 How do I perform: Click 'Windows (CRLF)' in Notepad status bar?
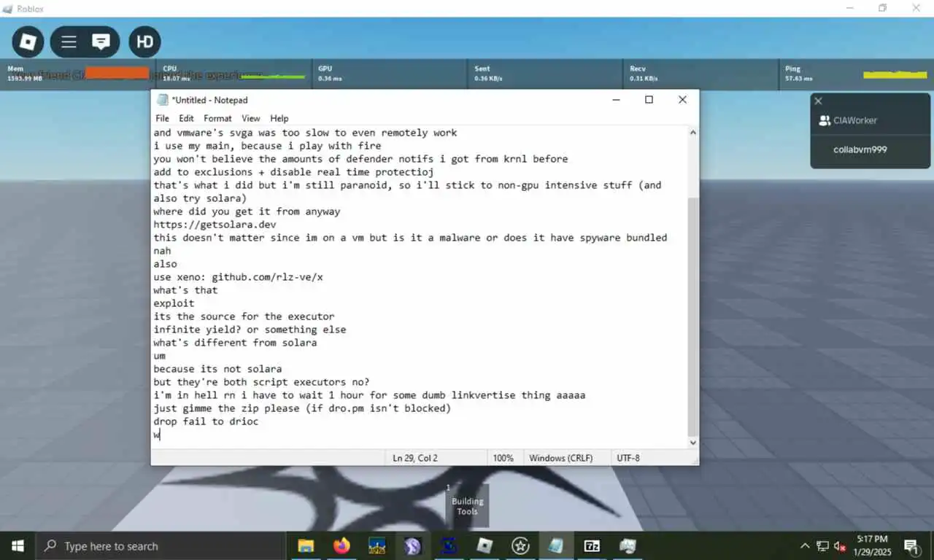560,458
